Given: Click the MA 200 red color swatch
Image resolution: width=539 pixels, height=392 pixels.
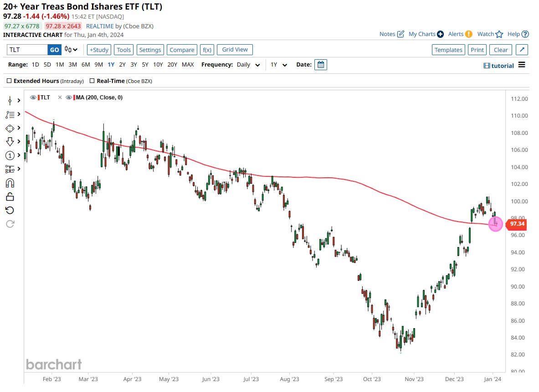Looking at the screenshot, I should pyautogui.click(x=74, y=97).
